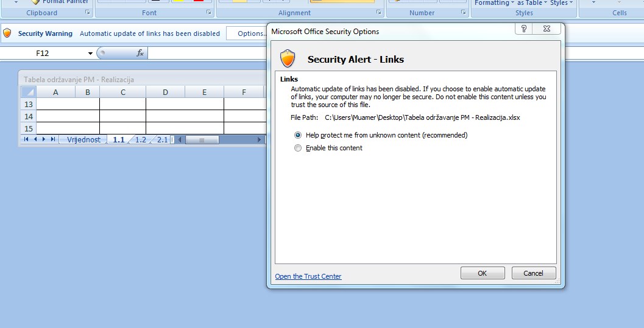Switch to the 1.2 sheet tab
The height and width of the screenshot is (328, 644).
point(141,140)
